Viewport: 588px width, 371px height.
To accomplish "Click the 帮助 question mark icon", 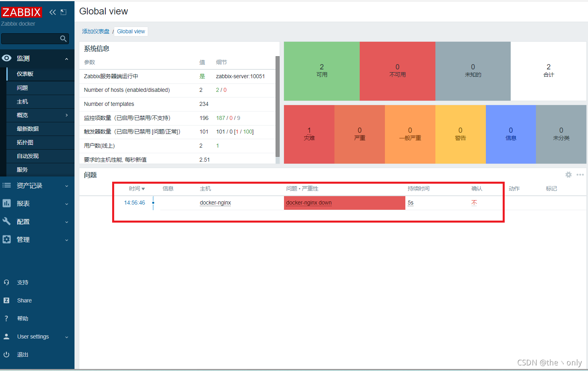I will (x=6, y=318).
